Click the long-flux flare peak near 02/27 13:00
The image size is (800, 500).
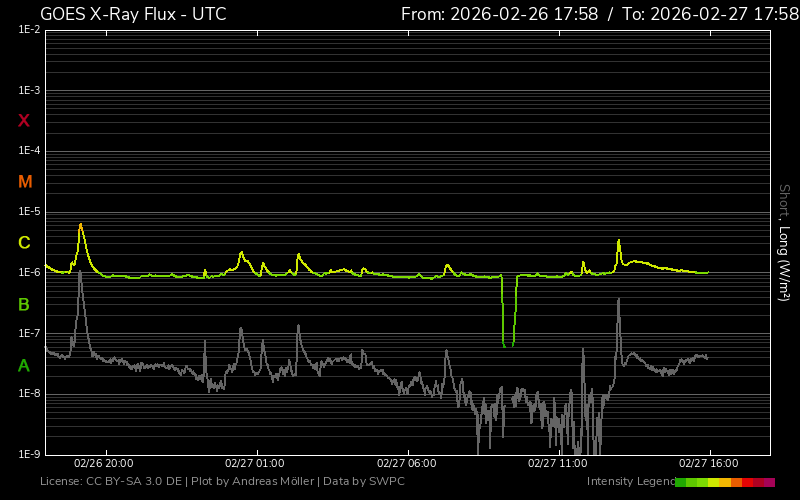tap(619, 241)
